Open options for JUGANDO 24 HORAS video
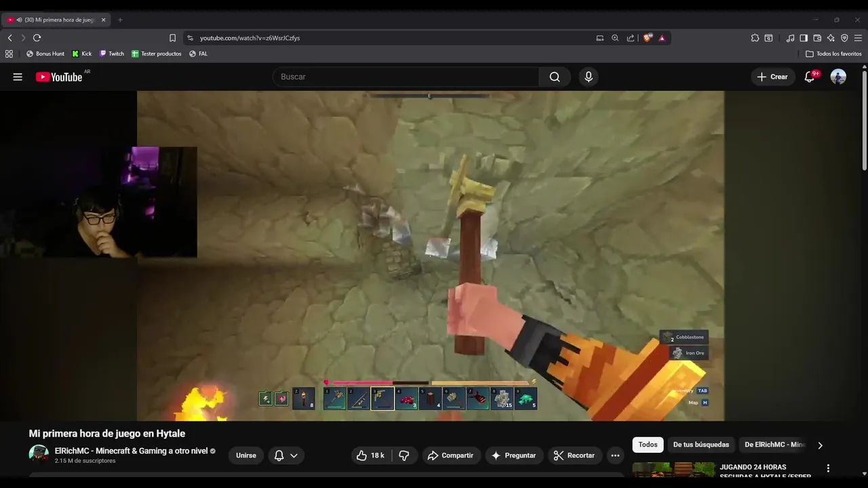 coord(828,468)
